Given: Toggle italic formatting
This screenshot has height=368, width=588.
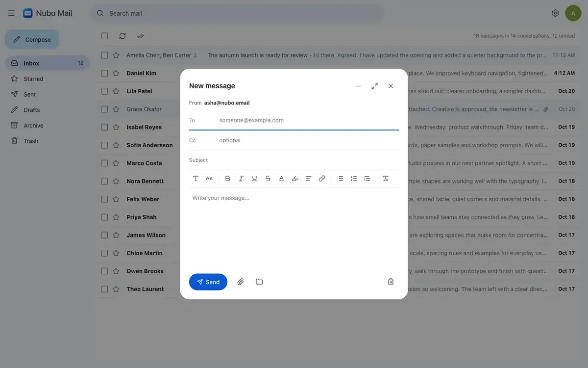Looking at the screenshot, I should pos(241,179).
